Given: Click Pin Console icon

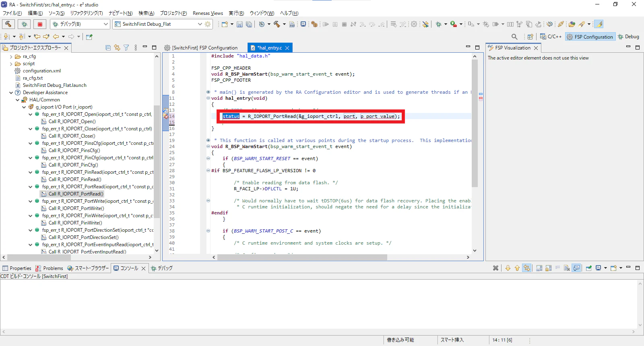Looking at the screenshot, I should (589, 268).
